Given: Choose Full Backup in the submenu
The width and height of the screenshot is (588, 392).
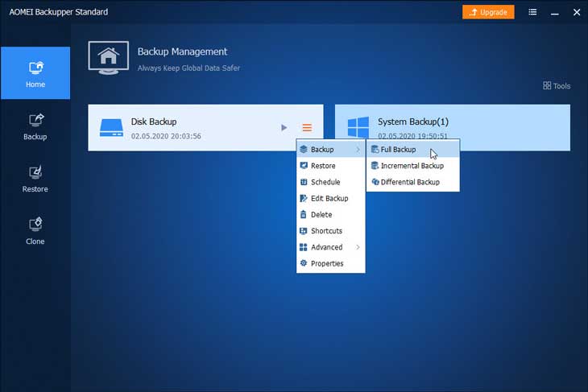Looking at the screenshot, I should tap(413, 150).
